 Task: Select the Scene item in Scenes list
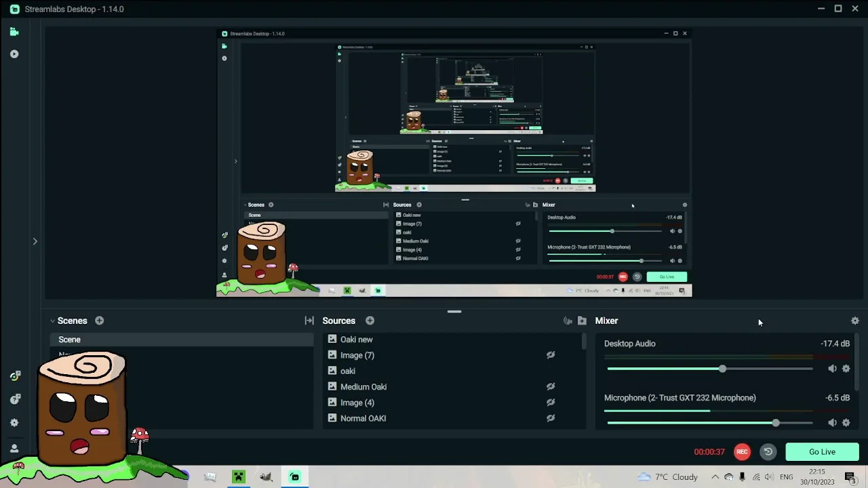coord(69,340)
